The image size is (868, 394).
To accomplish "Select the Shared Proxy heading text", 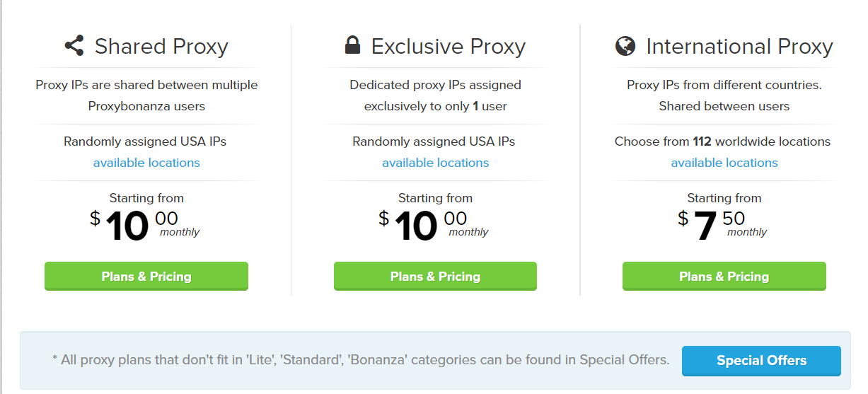I will pos(161,47).
